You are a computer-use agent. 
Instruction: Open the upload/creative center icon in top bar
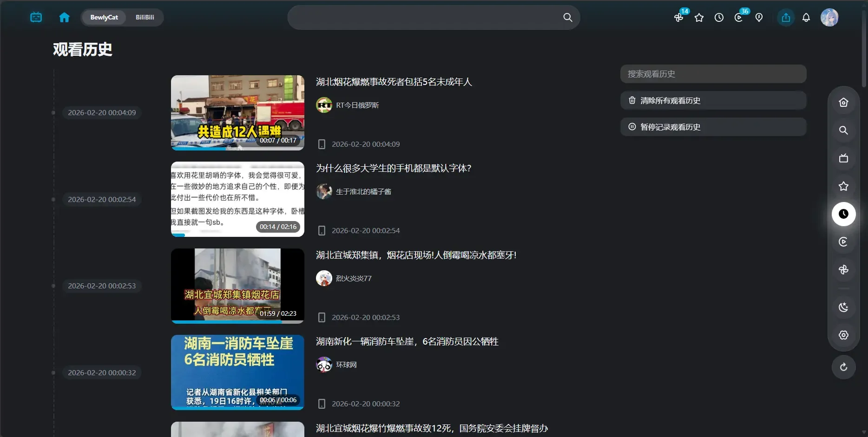tap(785, 18)
